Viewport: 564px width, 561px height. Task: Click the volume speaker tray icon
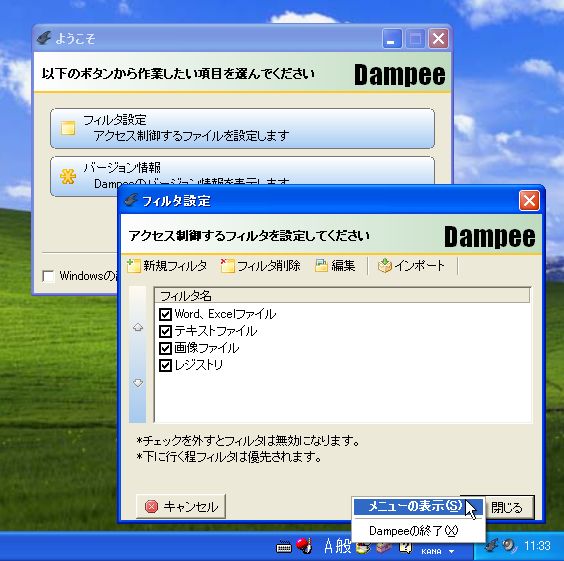509,546
